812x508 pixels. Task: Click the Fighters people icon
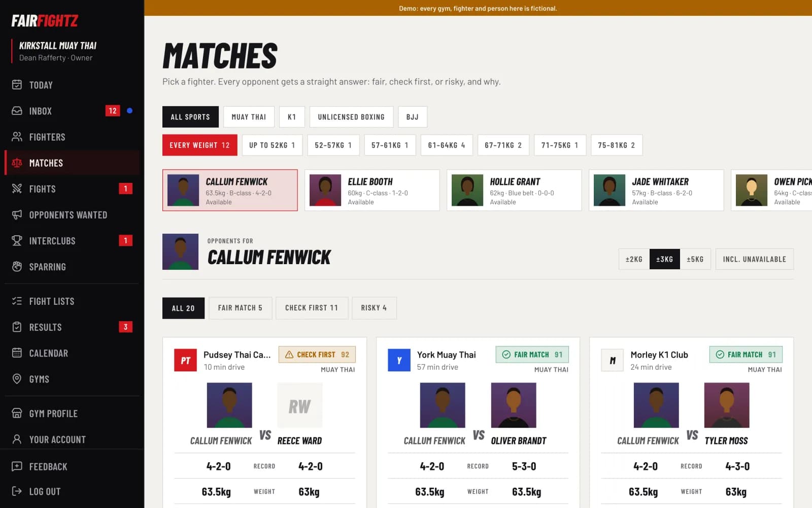[x=17, y=137]
